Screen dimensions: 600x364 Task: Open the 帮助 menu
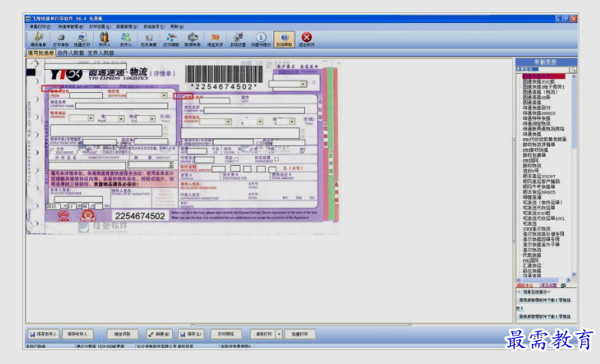coord(177,27)
